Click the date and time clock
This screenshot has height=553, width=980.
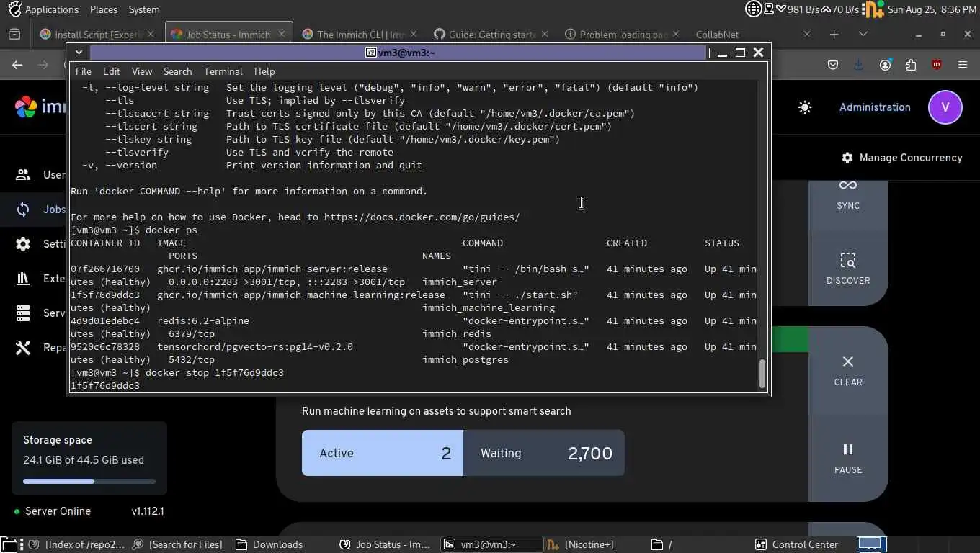[932, 9]
